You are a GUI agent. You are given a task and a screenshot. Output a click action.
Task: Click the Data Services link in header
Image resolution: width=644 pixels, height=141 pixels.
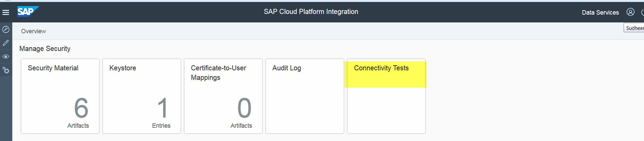[600, 13]
